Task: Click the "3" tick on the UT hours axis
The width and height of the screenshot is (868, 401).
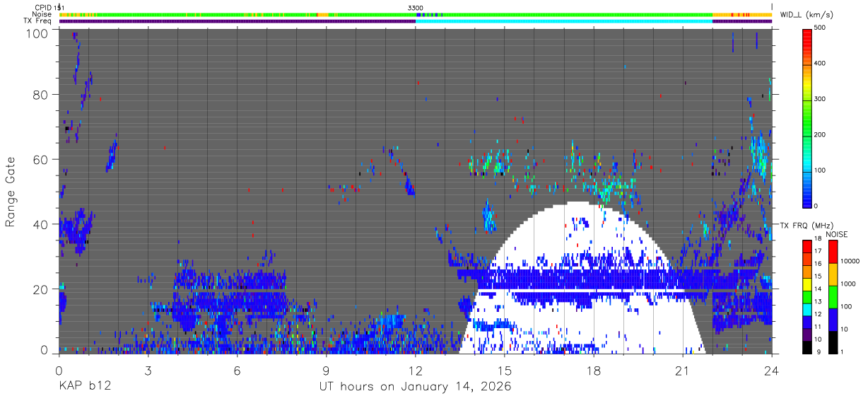Action: [x=148, y=371]
